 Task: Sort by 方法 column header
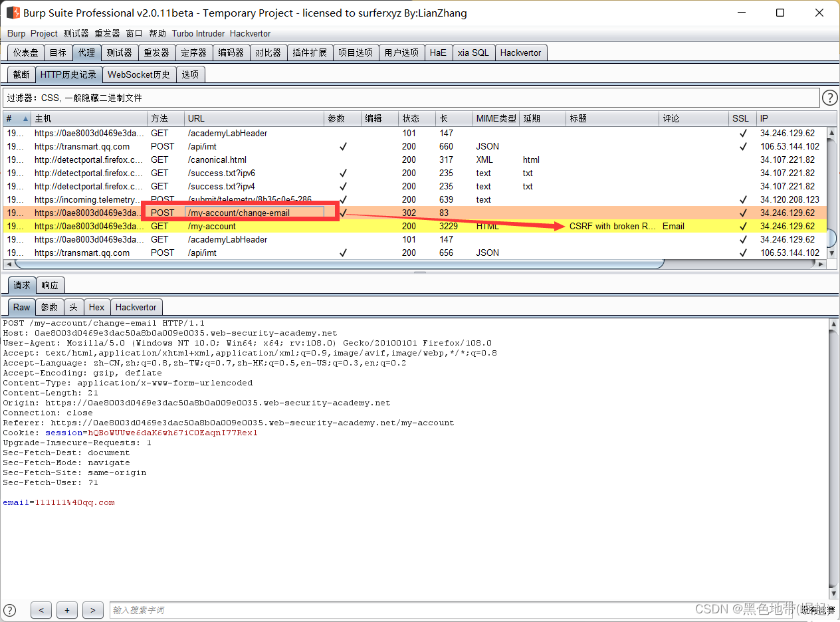165,118
